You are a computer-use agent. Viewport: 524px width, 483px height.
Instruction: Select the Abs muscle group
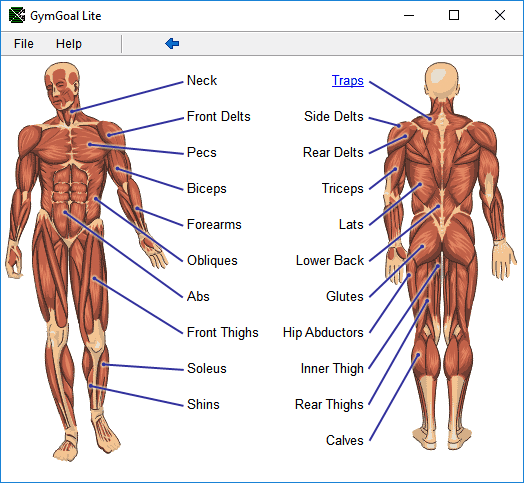coord(198,296)
